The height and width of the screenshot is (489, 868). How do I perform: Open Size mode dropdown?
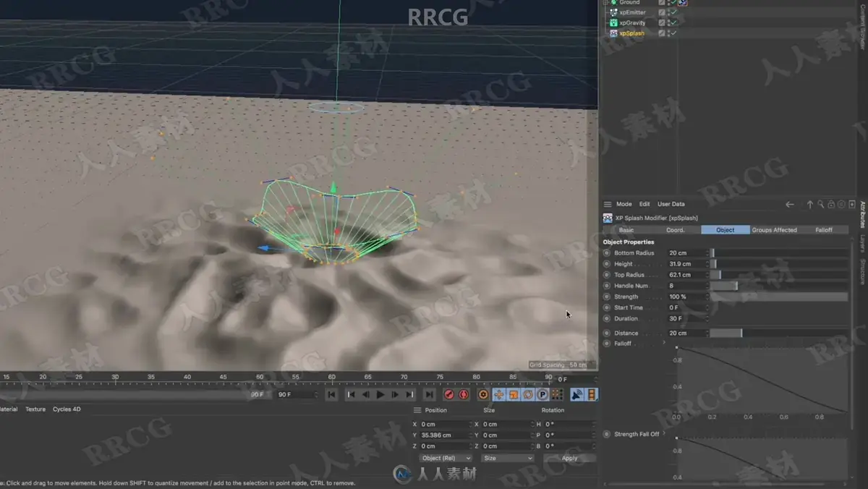[509, 458]
